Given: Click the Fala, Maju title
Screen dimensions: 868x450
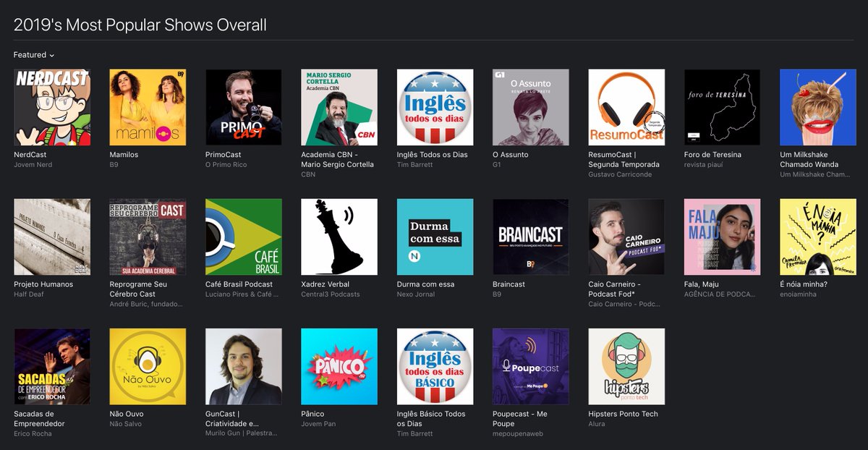Looking at the screenshot, I should pos(702,284).
